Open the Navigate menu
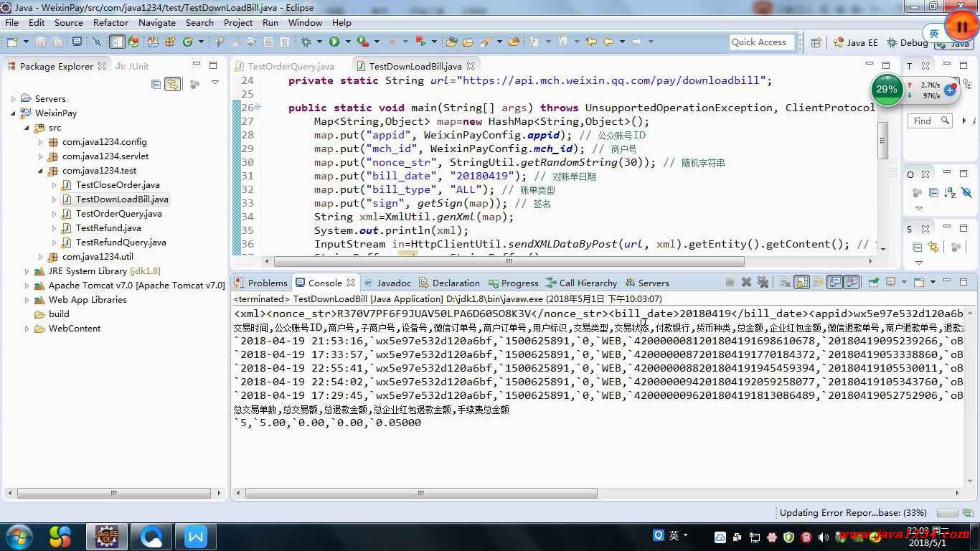Screen dimensions: 980x551 [x=157, y=22]
